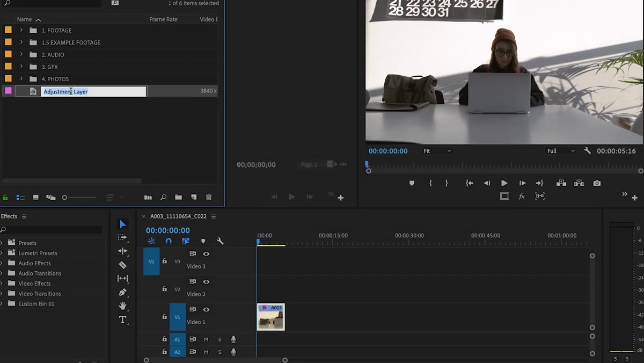Toggle Video 2 track output eye
Viewport: 644px width, 363px height.
pyautogui.click(x=206, y=281)
